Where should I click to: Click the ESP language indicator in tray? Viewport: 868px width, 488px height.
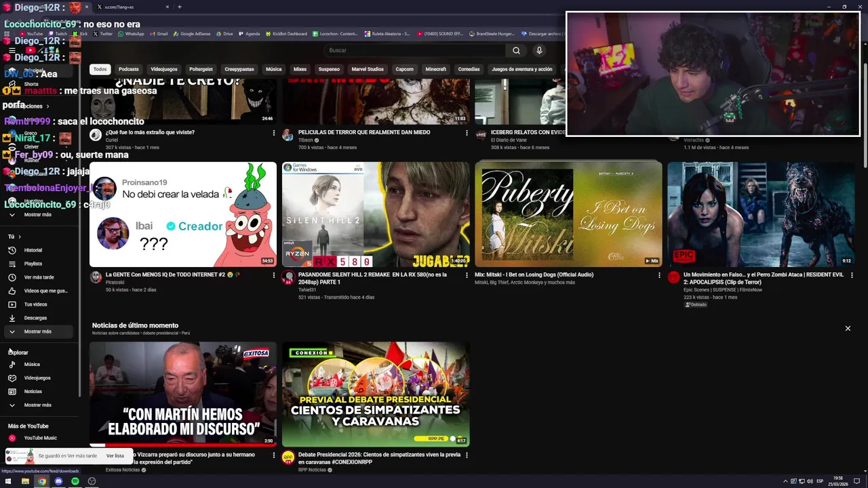tap(820, 481)
